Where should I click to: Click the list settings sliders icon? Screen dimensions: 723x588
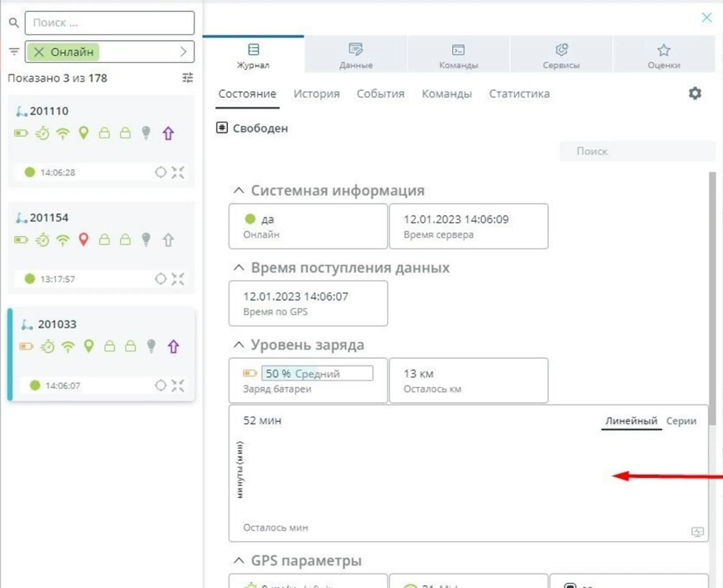coord(187,78)
